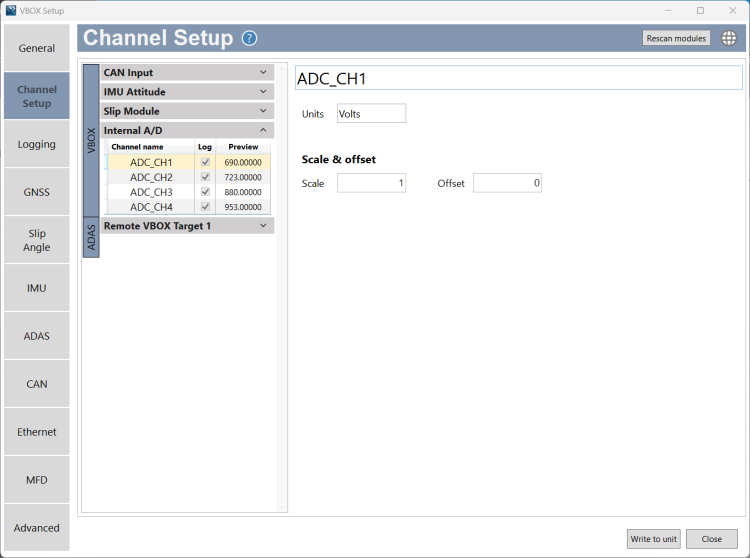Viewport: 750px width, 558px height.
Task: Click the Units field showing Volts
Action: 371,114
